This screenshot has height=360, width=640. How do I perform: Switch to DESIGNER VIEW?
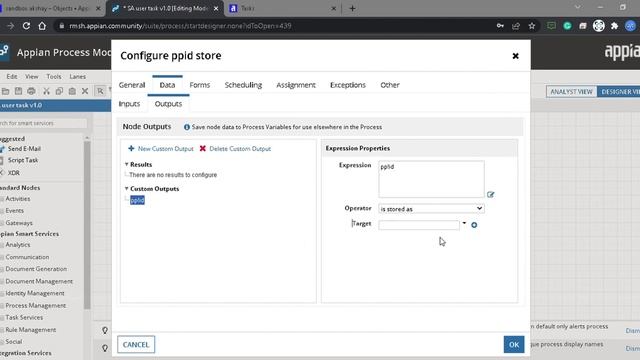[x=619, y=91]
